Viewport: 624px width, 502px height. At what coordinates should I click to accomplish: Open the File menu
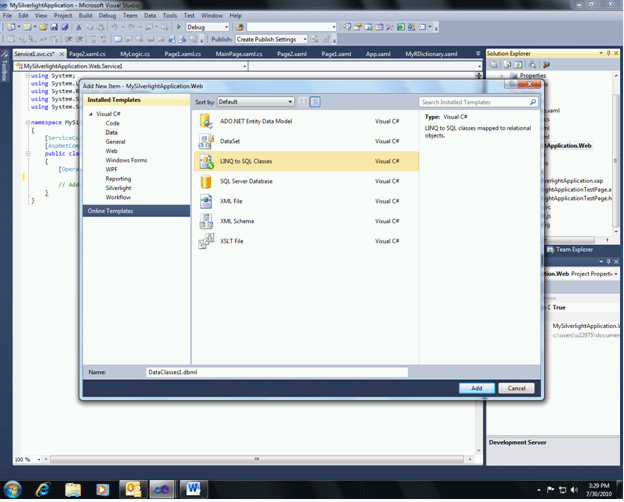(7, 16)
